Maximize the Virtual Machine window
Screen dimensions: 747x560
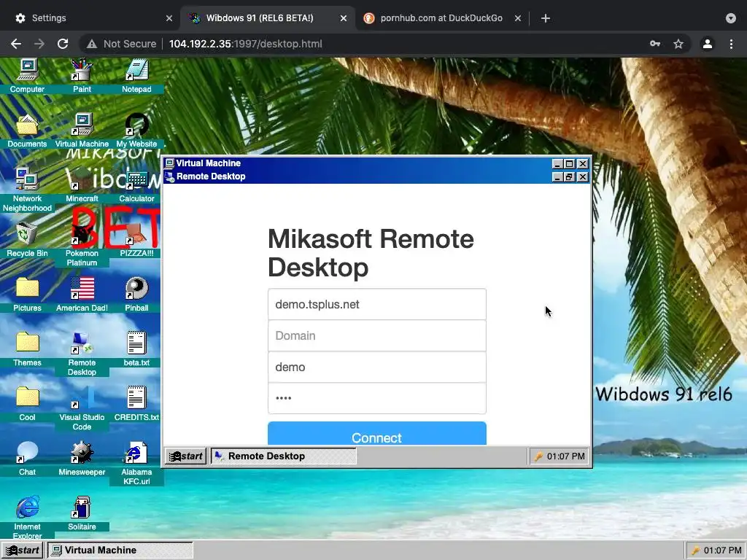[569, 164]
